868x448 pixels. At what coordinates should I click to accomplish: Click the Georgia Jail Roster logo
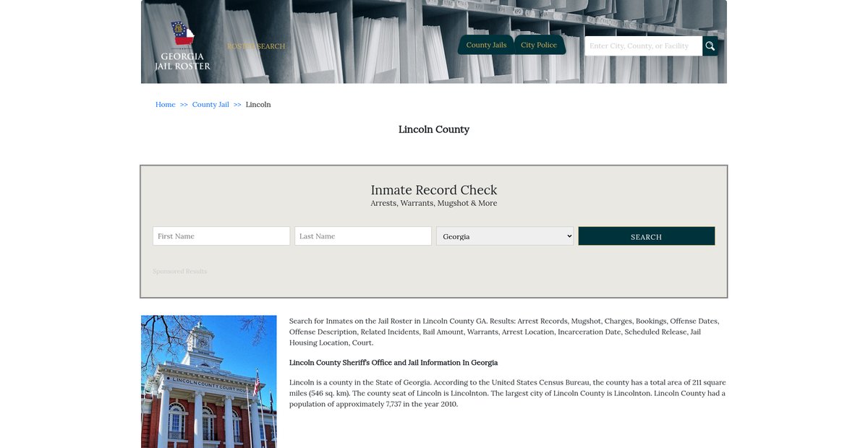pos(182,46)
